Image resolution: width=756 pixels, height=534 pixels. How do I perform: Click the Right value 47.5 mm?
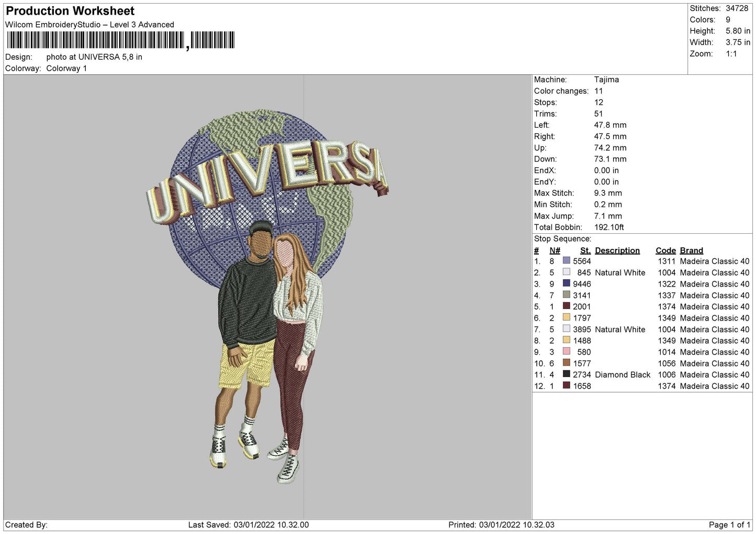pyautogui.click(x=610, y=137)
